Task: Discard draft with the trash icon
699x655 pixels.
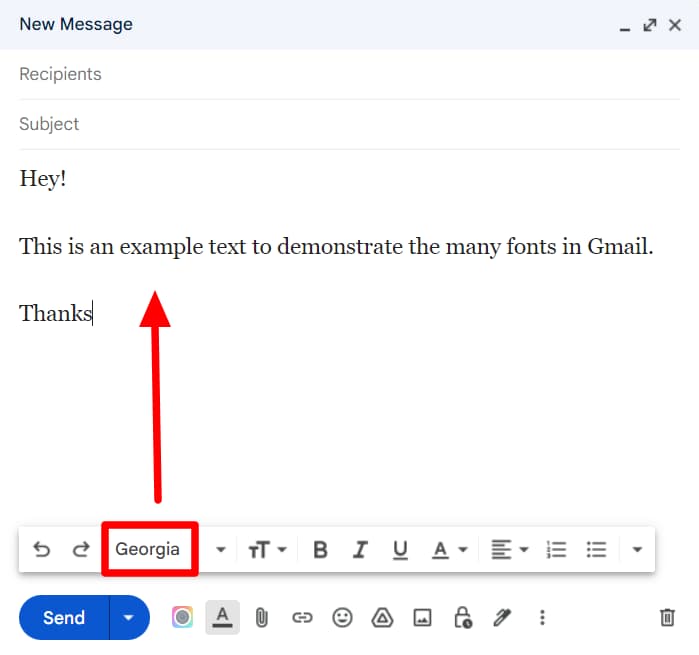Action: pos(667,618)
